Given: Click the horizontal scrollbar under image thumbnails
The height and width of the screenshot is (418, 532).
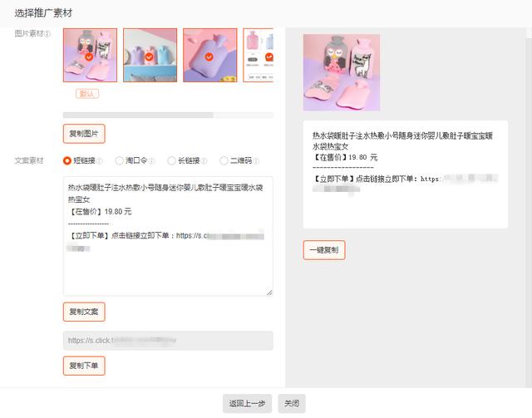Looking at the screenshot, I should pos(168,116).
